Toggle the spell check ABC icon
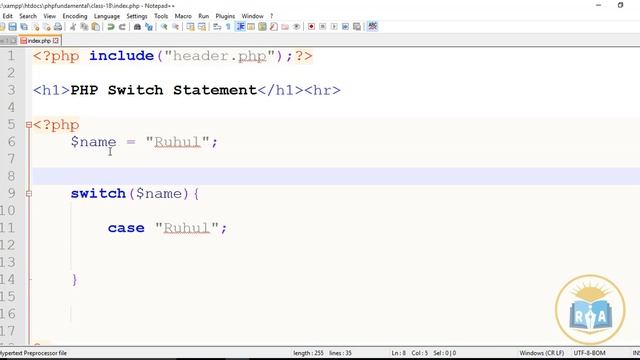The width and height of the screenshot is (640, 360). point(372,27)
